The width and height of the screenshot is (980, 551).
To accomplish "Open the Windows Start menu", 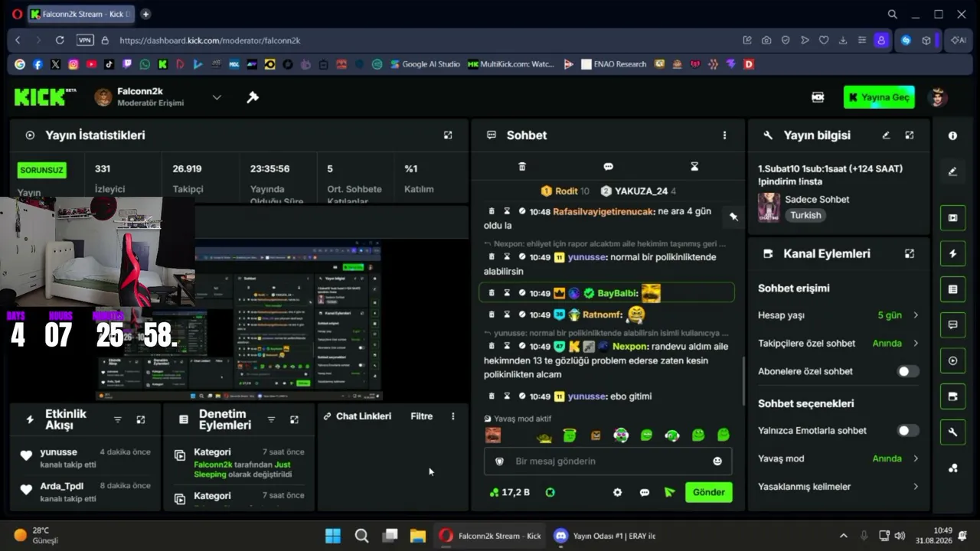I will pyautogui.click(x=333, y=536).
